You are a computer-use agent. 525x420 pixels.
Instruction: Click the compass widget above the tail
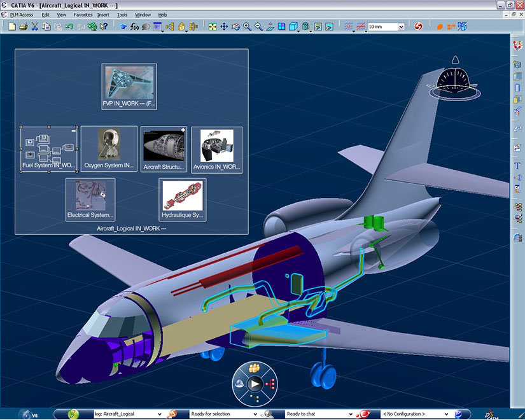pos(456,80)
